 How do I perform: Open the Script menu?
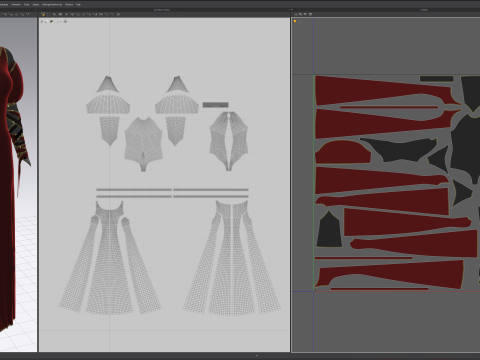[26, 5]
